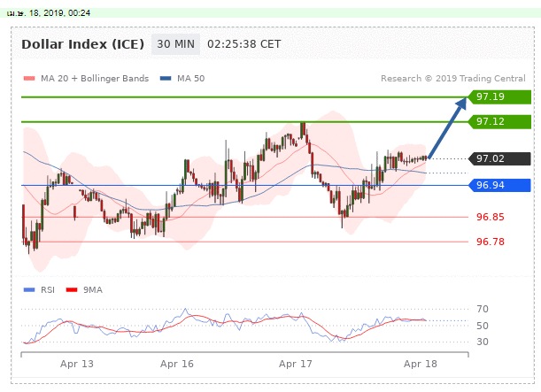Click the Apr 18 date axis label

(x=421, y=364)
